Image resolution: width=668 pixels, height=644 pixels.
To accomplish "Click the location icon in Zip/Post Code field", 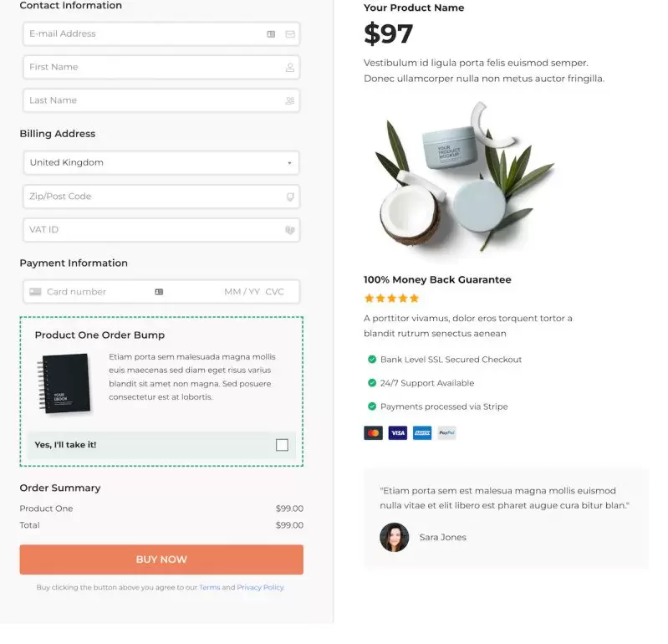I will pyautogui.click(x=290, y=197).
